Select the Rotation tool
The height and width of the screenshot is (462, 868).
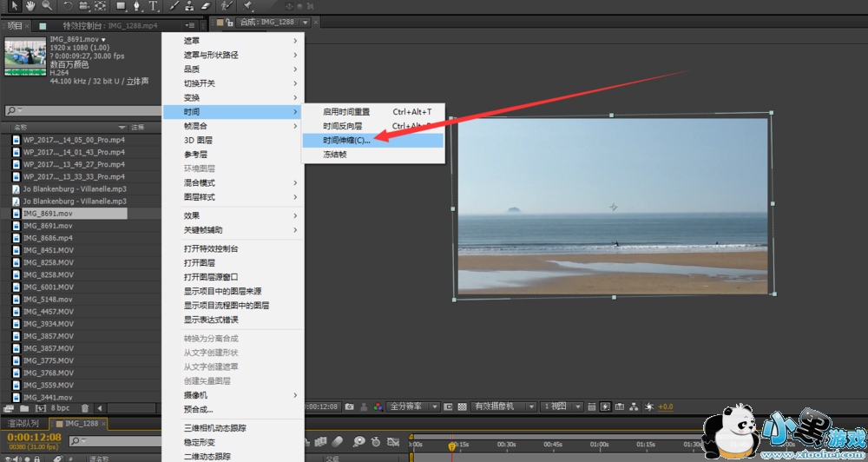[x=68, y=6]
